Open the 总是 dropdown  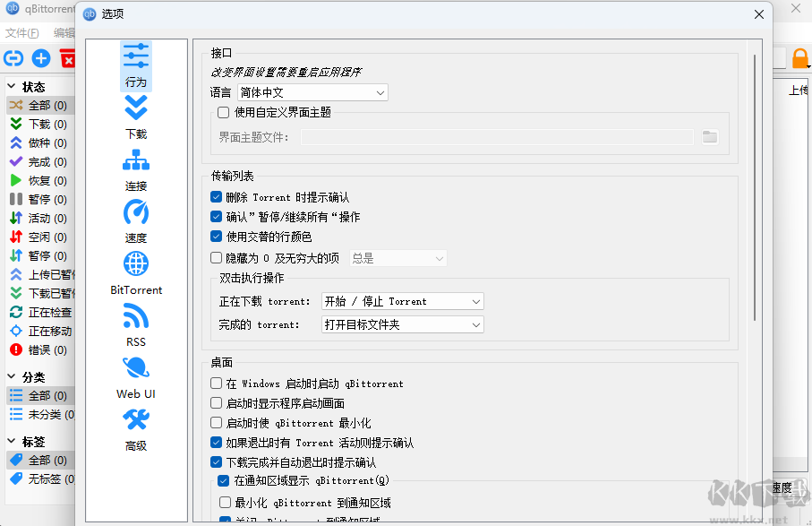point(397,258)
